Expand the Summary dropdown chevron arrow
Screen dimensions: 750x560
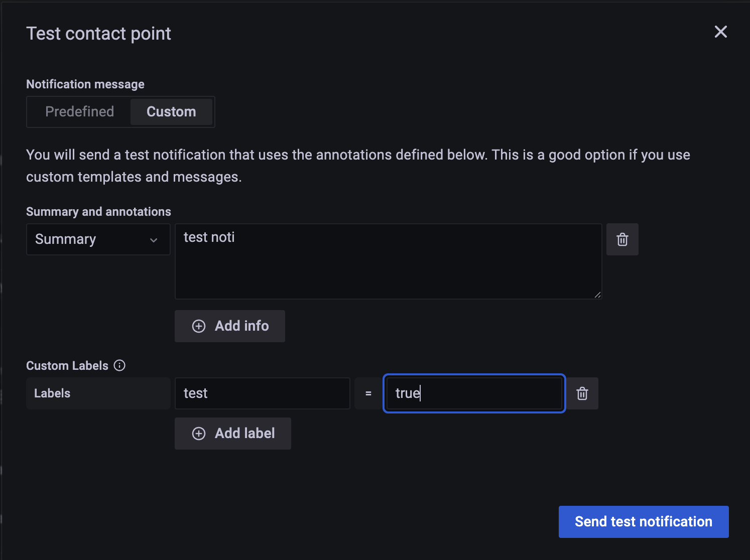click(154, 240)
